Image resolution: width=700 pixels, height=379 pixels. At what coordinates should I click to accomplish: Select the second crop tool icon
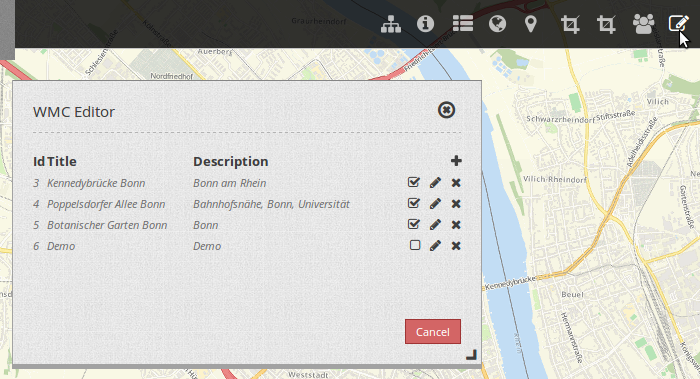(x=606, y=24)
